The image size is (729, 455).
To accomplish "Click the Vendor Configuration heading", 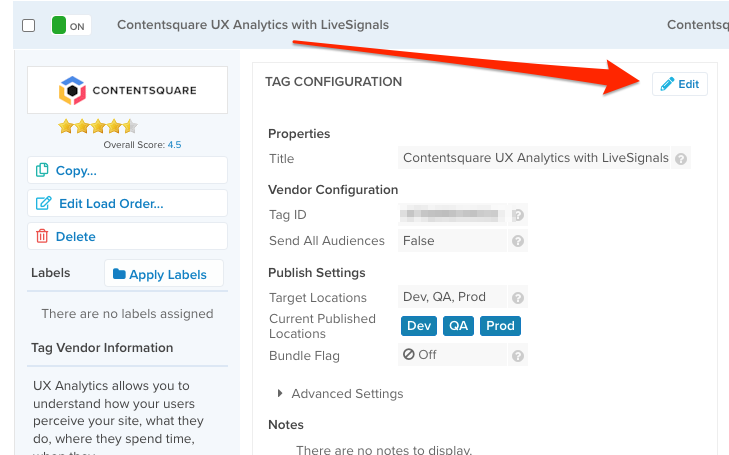I will pos(333,190).
